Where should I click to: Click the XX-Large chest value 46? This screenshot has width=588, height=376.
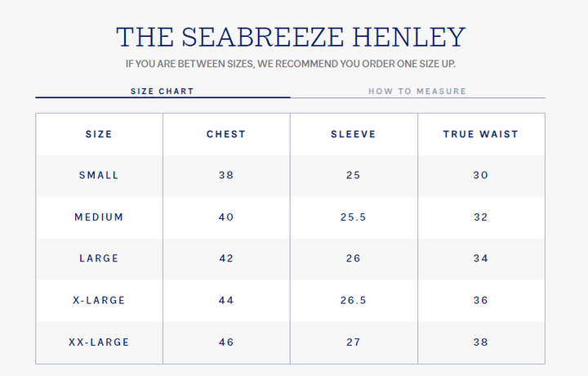click(x=226, y=342)
